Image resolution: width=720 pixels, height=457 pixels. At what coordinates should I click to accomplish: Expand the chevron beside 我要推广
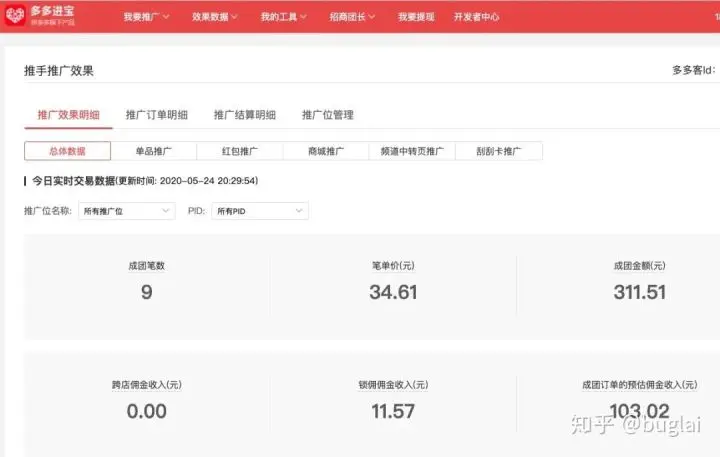pos(166,17)
